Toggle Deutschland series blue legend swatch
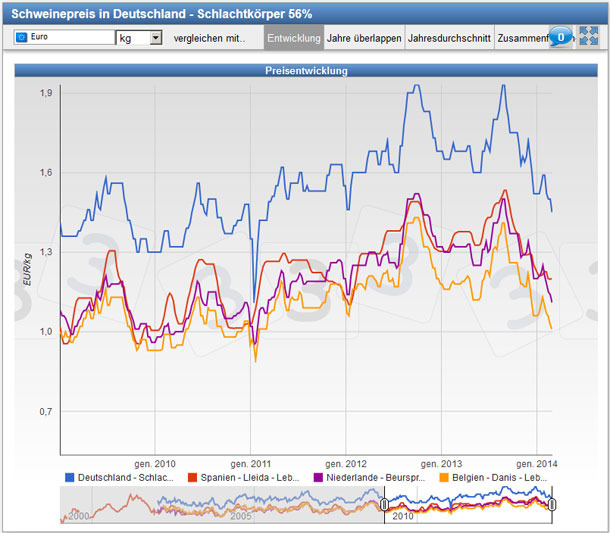Image resolution: width=610 pixels, height=533 pixels. [69, 477]
